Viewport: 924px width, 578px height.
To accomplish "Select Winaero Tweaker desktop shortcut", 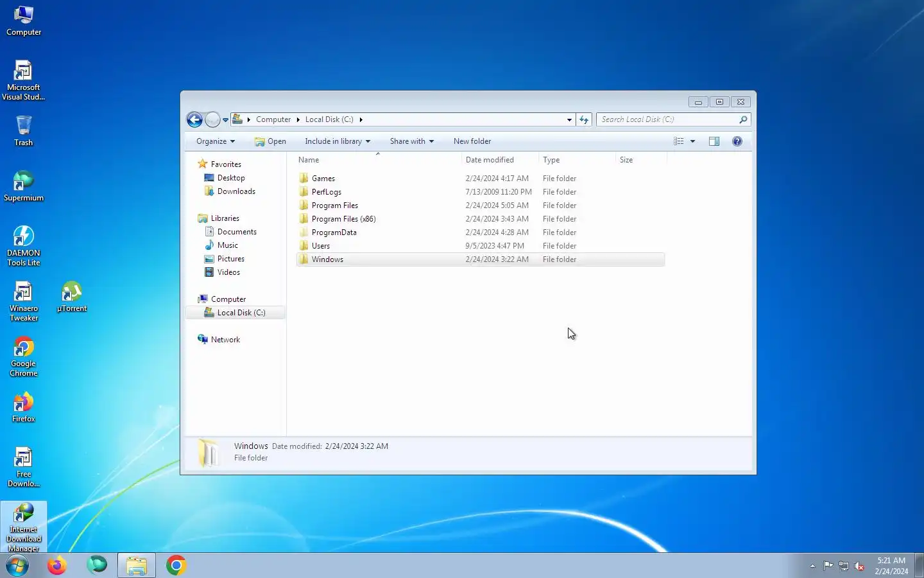I will pyautogui.click(x=24, y=301).
